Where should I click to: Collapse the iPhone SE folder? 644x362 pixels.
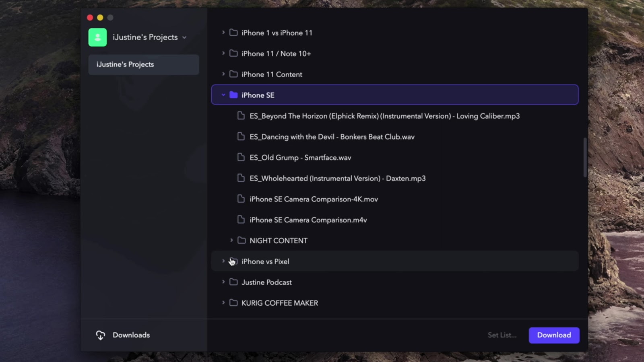(x=223, y=95)
